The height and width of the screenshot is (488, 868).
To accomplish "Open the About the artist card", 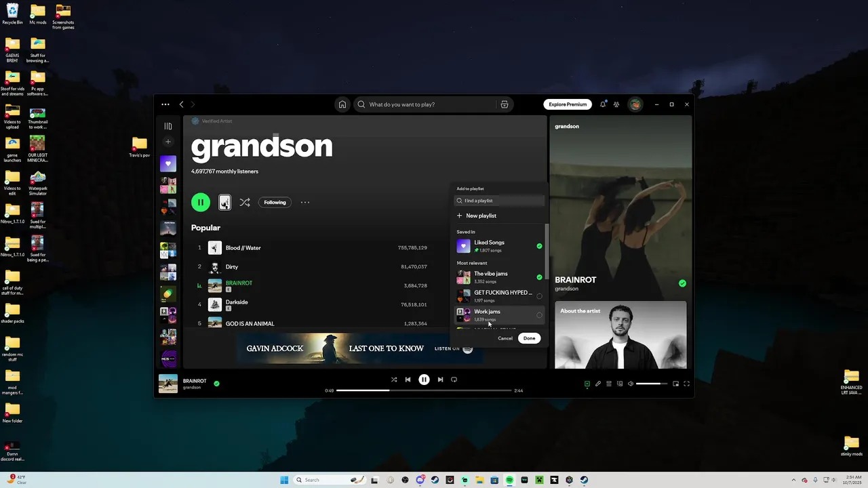I will point(620,335).
